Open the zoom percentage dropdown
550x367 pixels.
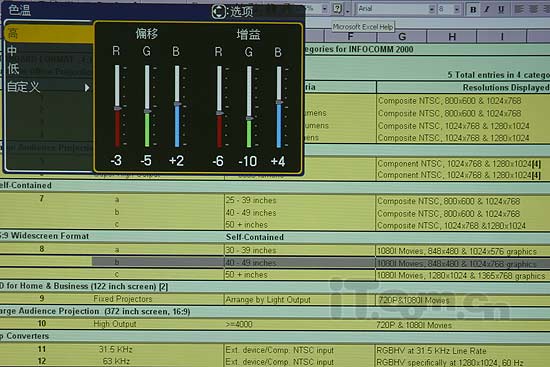click(325, 8)
